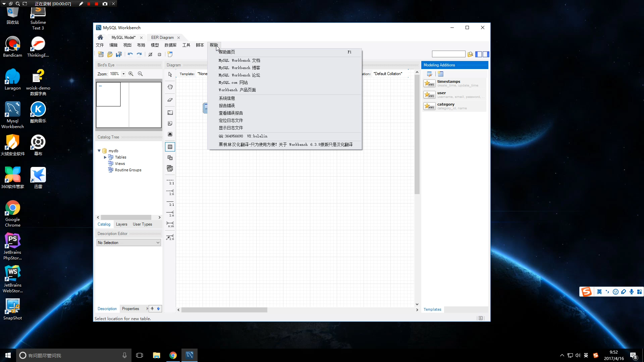Toggle right sidebar visibility button
The height and width of the screenshot is (362, 644).
coord(486,54)
